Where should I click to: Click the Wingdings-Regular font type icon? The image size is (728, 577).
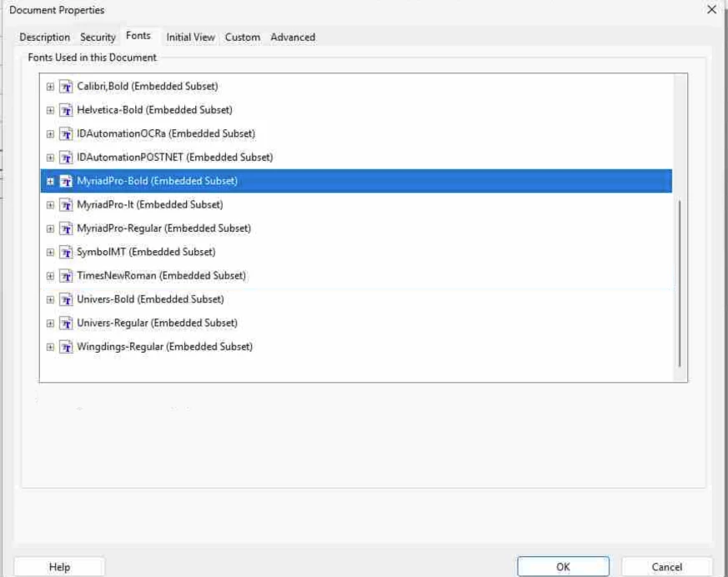click(66, 347)
